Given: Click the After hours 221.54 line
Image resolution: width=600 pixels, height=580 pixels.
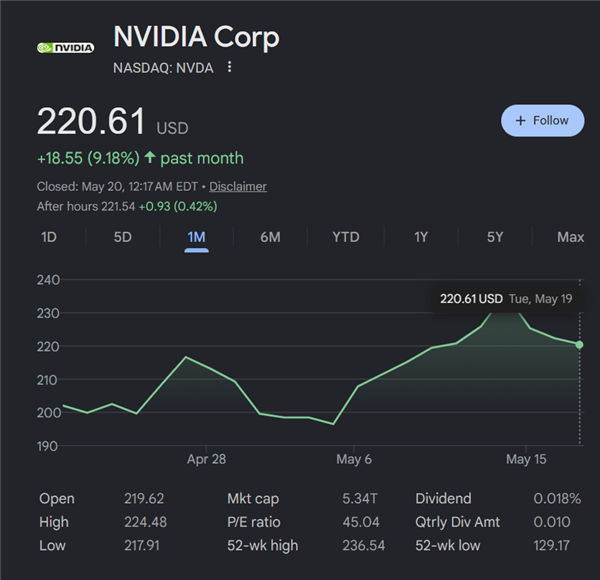Looking at the screenshot, I should 127,207.
